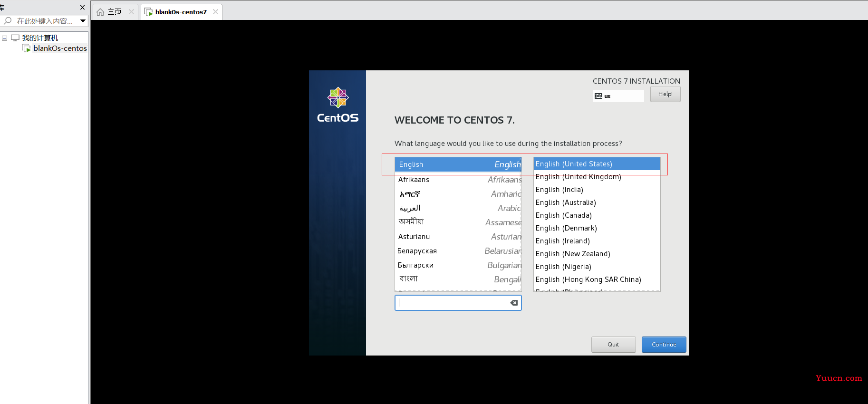Select Bulgarian language row
The height and width of the screenshot is (404, 868).
pos(458,265)
